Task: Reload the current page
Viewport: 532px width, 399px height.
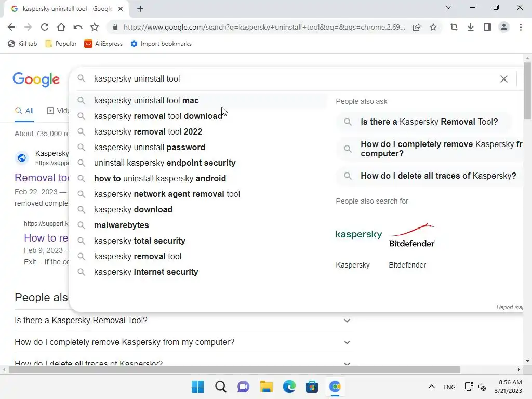Action: (x=45, y=27)
